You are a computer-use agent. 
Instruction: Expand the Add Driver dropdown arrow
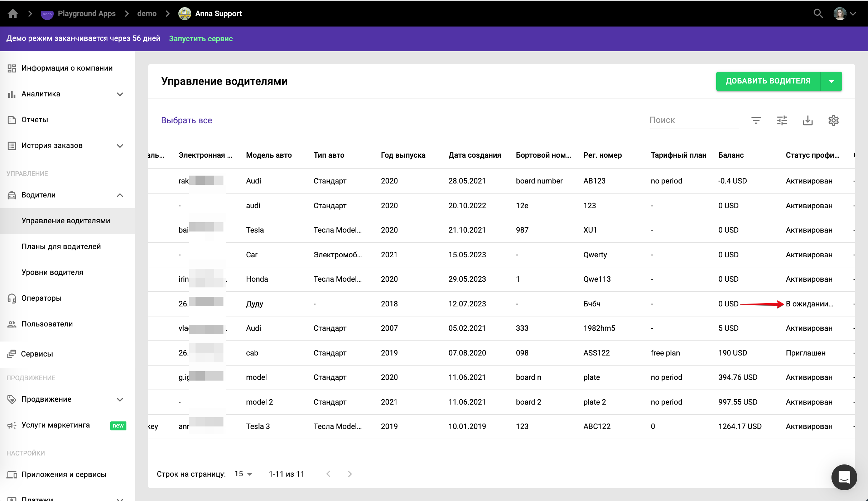[x=831, y=81]
